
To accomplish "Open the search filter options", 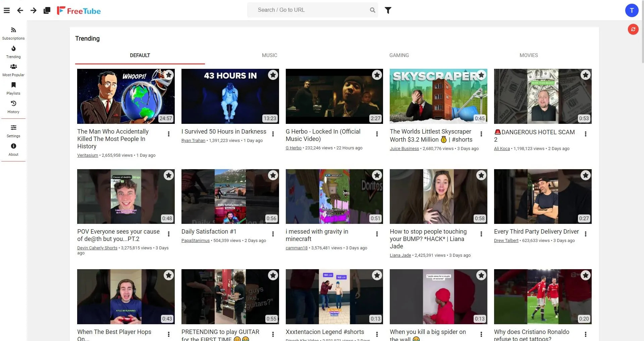I will [x=388, y=10].
